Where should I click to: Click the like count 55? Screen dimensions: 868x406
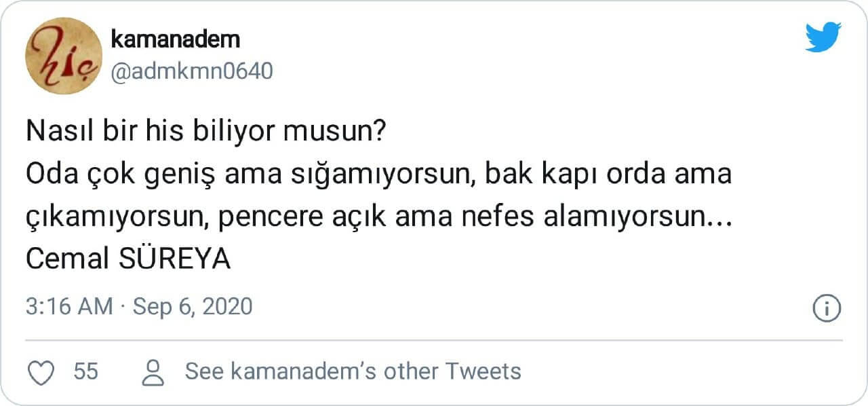click(x=86, y=371)
